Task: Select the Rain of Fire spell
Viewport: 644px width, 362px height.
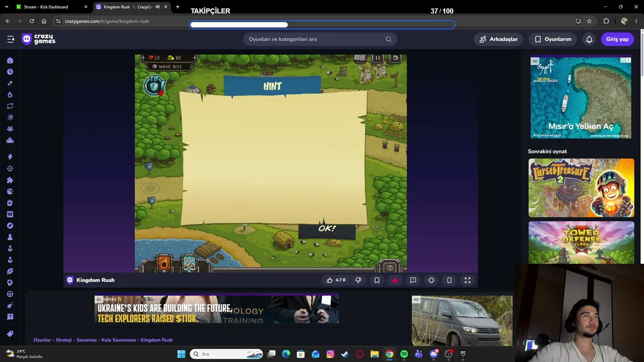Action: coord(164,262)
